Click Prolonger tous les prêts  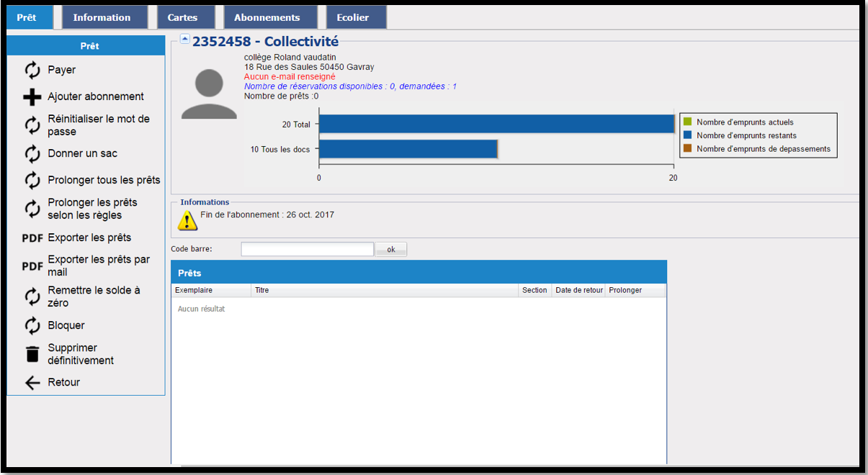pyautogui.click(x=104, y=180)
